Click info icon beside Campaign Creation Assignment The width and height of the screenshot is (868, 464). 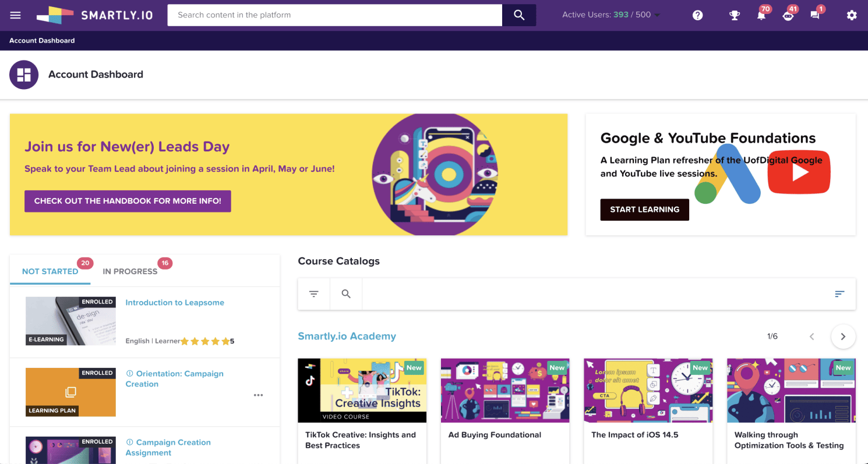(x=129, y=442)
